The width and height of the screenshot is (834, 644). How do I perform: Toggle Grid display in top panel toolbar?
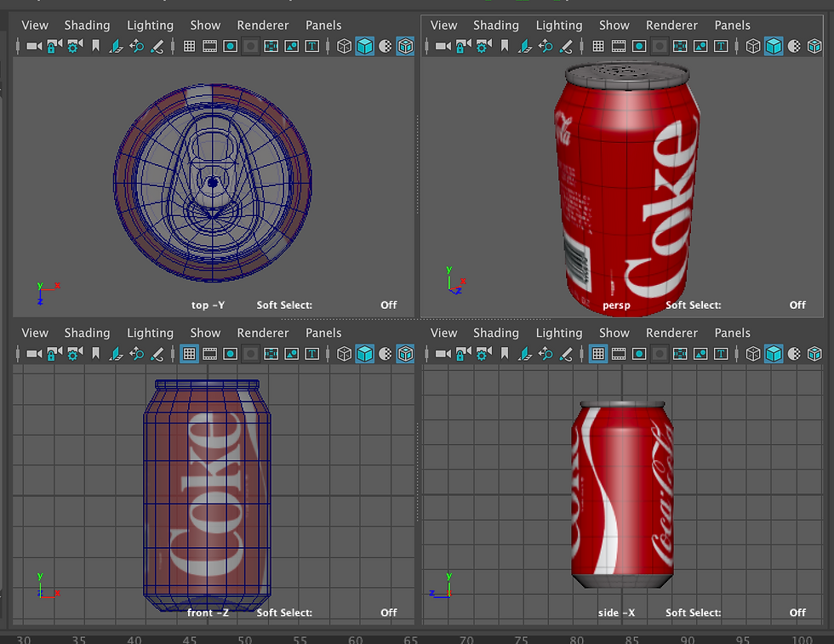pyautogui.click(x=189, y=46)
